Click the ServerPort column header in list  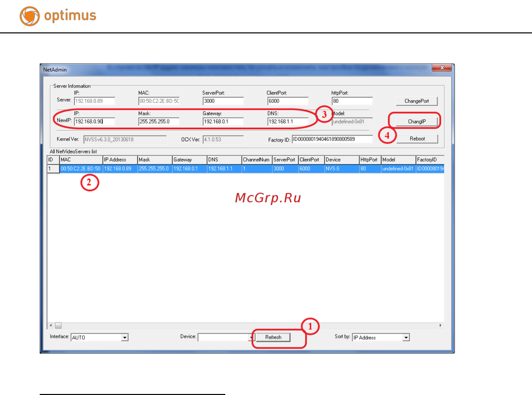point(285,160)
